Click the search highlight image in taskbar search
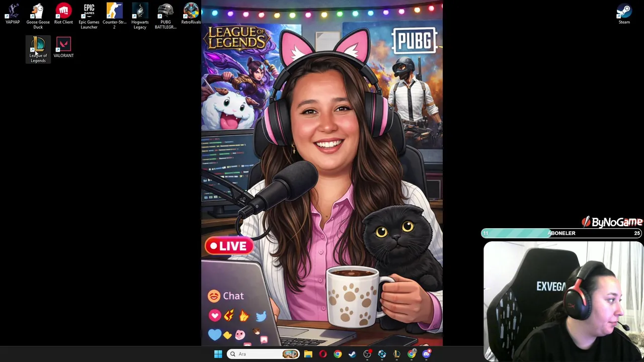Viewport: 644px width, 362px height. (x=290, y=354)
